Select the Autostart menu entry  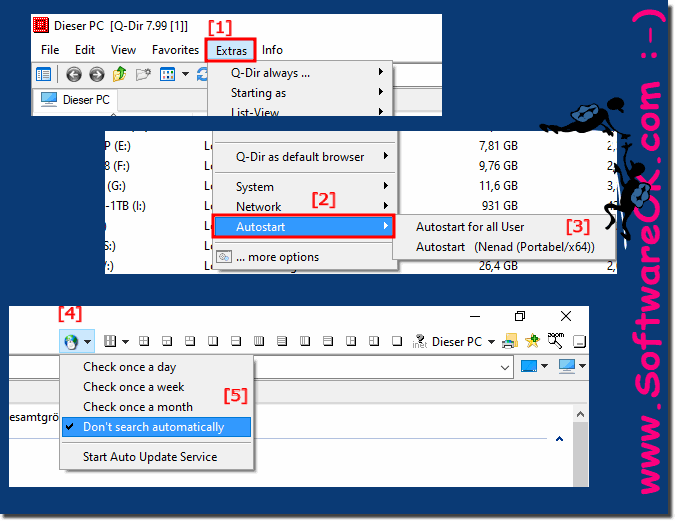[x=304, y=226]
